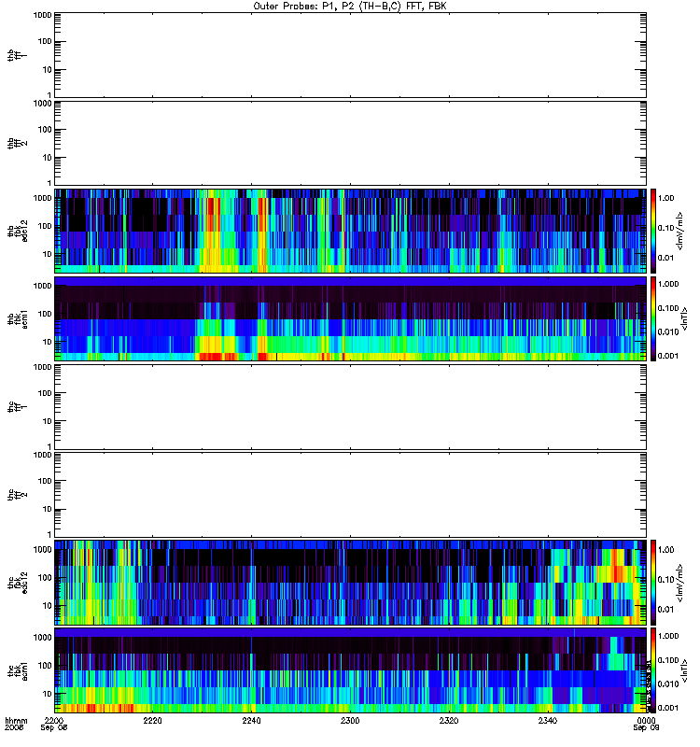Click the '2008' year label
This screenshot has width=700, height=747.
(13, 728)
